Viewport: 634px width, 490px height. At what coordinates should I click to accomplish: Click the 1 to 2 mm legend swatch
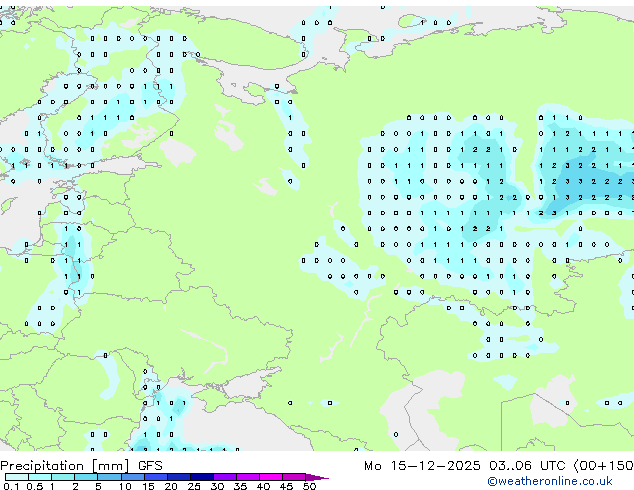click(x=63, y=477)
